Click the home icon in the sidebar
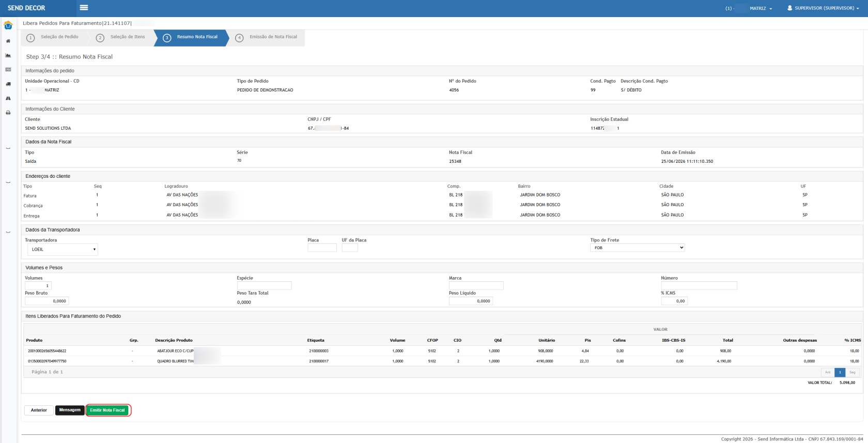868x443 pixels. (x=8, y=41)
